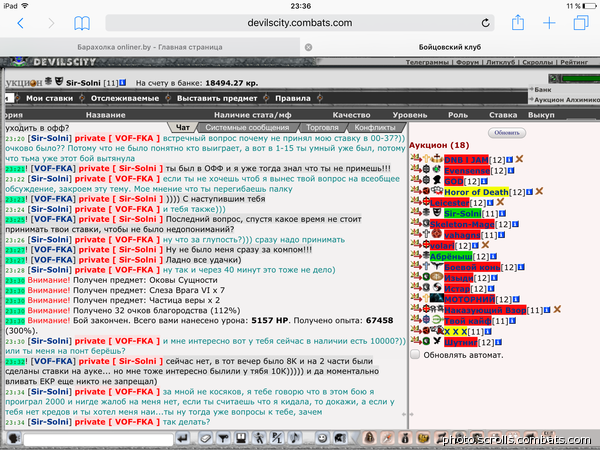Add a new Safari tab
Viewport: 600px width, 450px height.
click(x=549, y=23)
